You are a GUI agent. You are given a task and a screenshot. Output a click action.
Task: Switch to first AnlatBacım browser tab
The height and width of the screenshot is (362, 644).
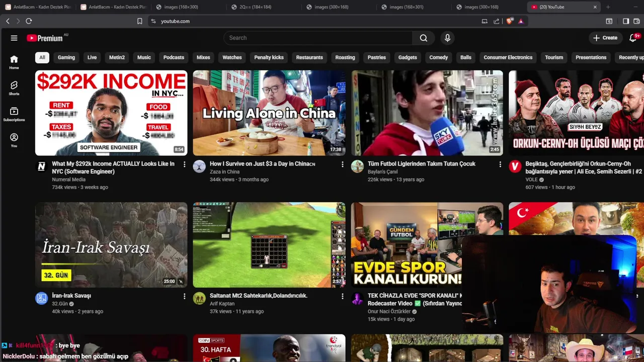[x=38, y=7]
